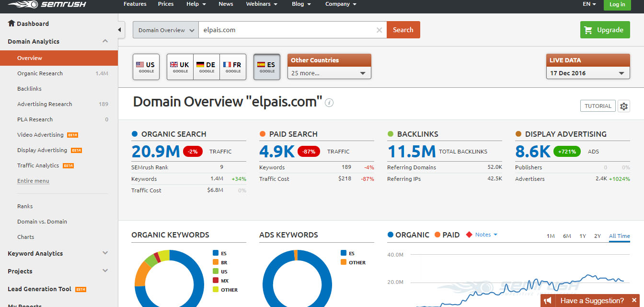Click the ES blue swatch in Organic Keywords legend
Image resolution: width=644 pixels, height=307 pixels.
pyautogui.click(x=216, y=253)
